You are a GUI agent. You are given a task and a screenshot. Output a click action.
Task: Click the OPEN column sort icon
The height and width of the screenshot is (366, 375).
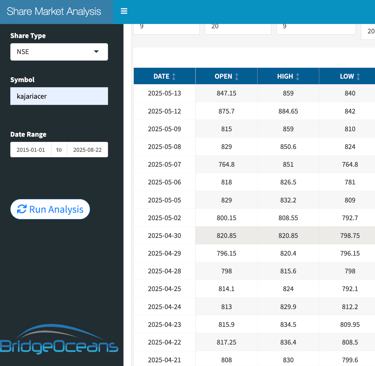(237, 77)
